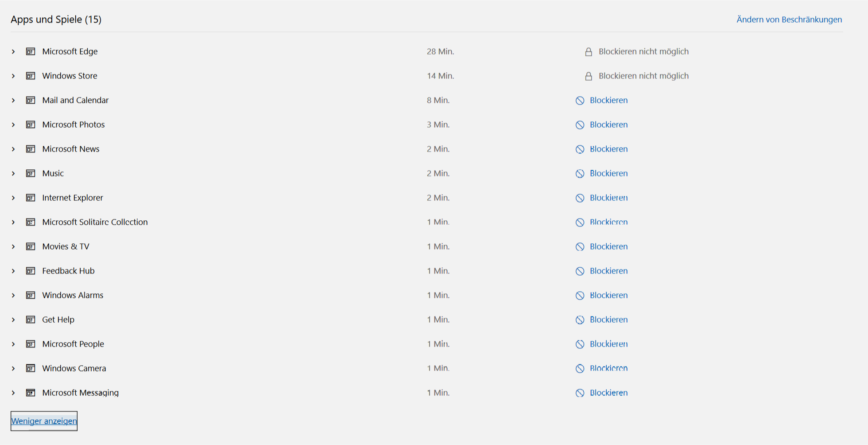868x445 pixels.
Task: Click the 8 Min. usage value
Action: [x=438, y=100]
